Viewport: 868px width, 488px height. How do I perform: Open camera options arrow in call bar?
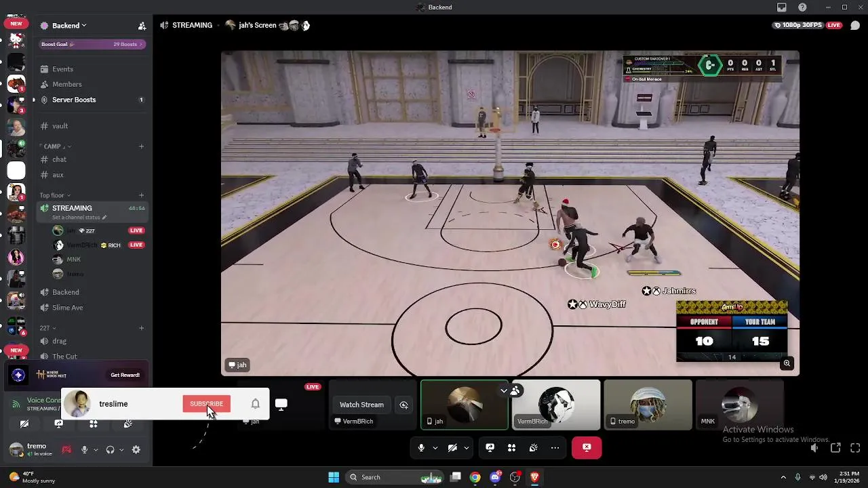[466, 447]
